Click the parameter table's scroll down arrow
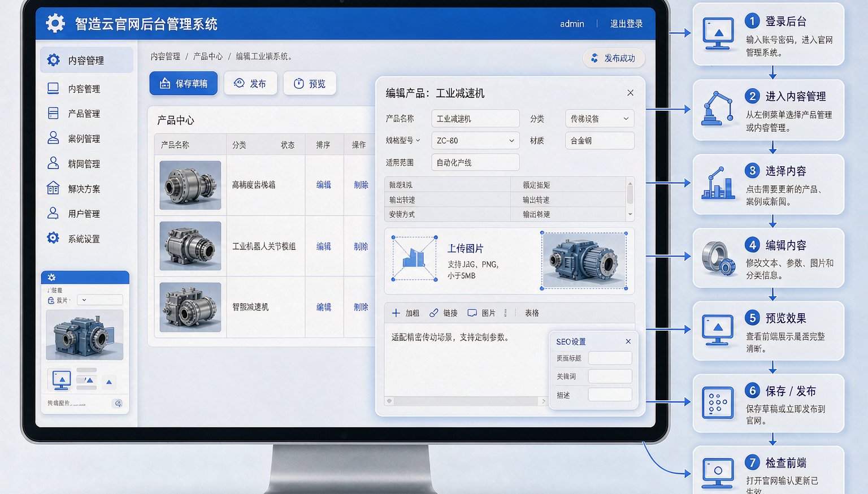 [x=630, y=215]
